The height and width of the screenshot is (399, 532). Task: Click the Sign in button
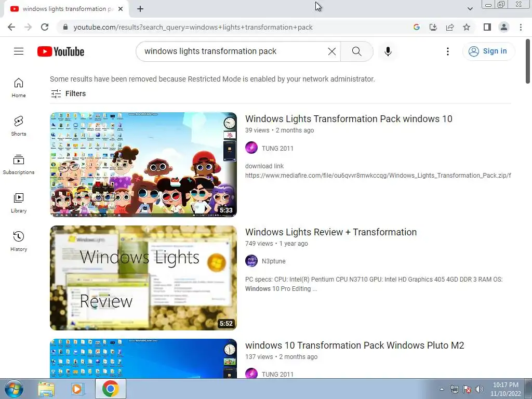click(488, 51)
